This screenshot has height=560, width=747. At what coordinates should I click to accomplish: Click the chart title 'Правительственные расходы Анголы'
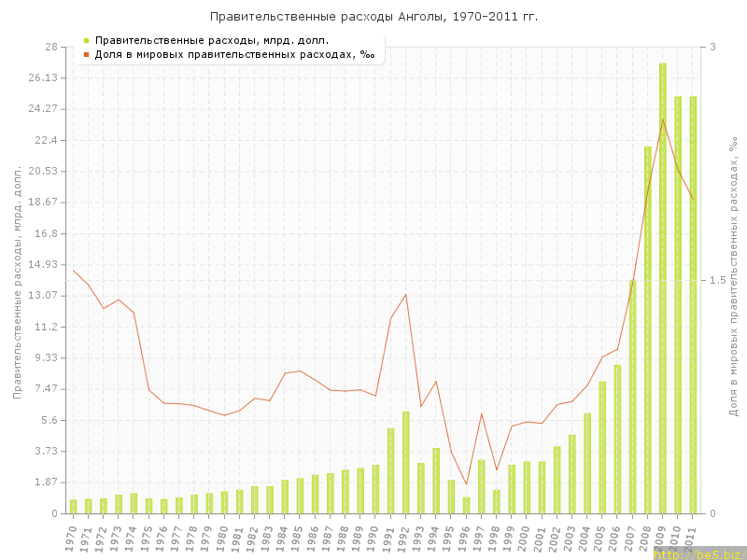373,17
